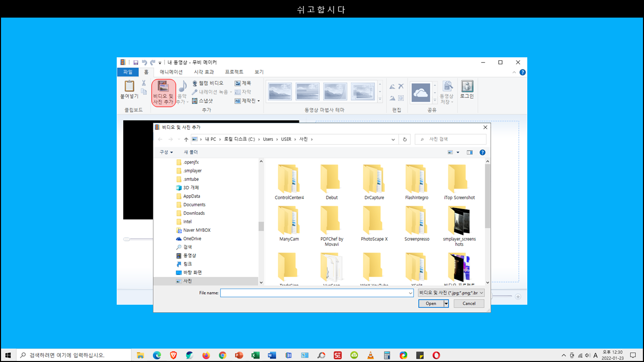Screen dimensions: 644x362
Task: Open the file type filter (비디오 및 사진) dropdown
Action: [x=451, y=292]
